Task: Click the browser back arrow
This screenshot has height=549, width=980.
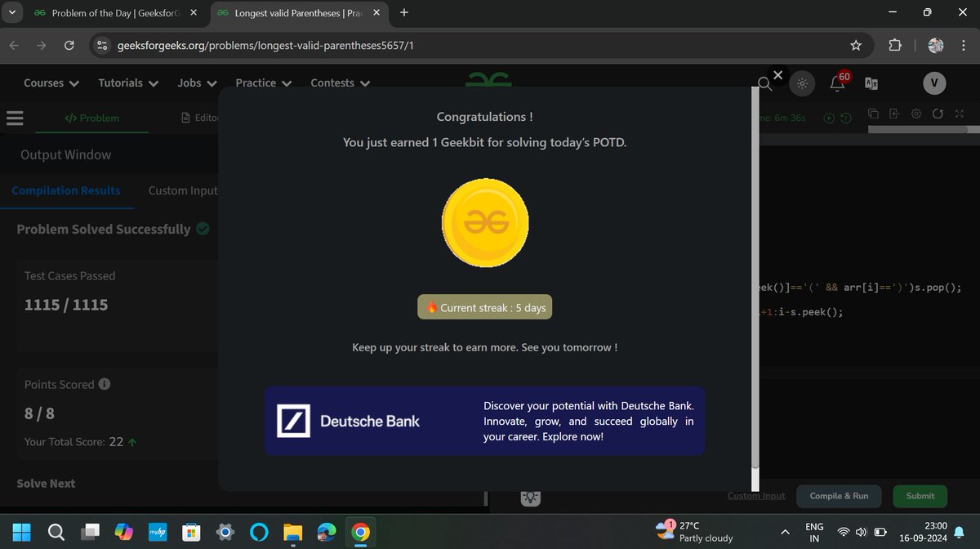Action: click(14, 46)
